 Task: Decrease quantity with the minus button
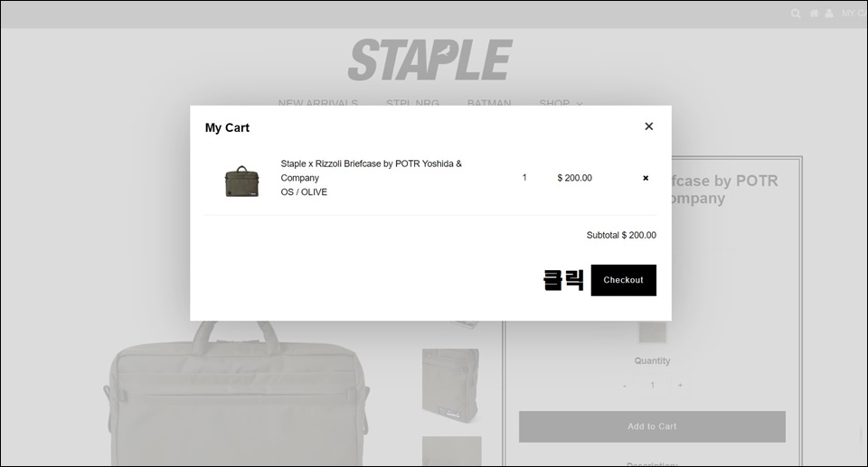(x=625, y=385)
